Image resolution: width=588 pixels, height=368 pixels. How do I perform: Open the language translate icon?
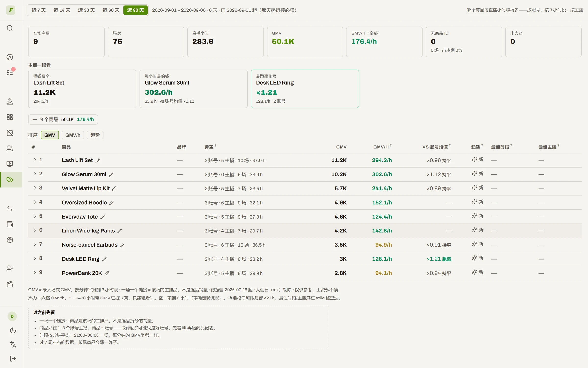pos(13,345)
